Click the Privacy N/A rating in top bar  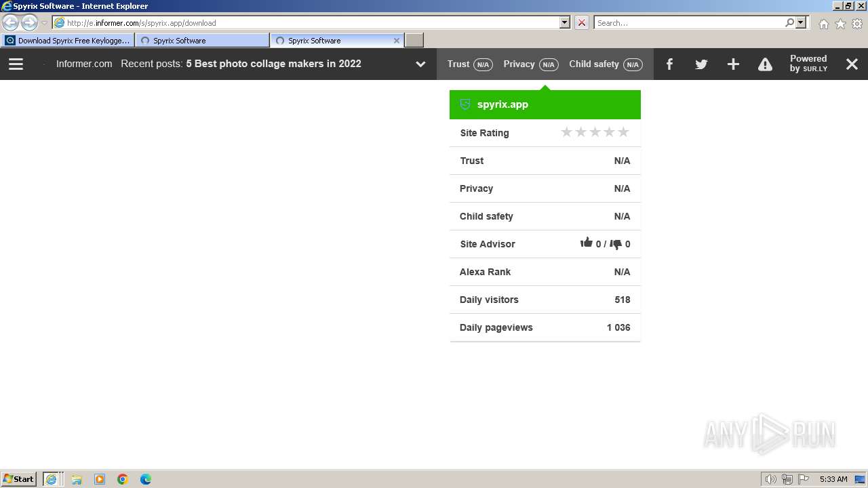click(x=530, y=64)
